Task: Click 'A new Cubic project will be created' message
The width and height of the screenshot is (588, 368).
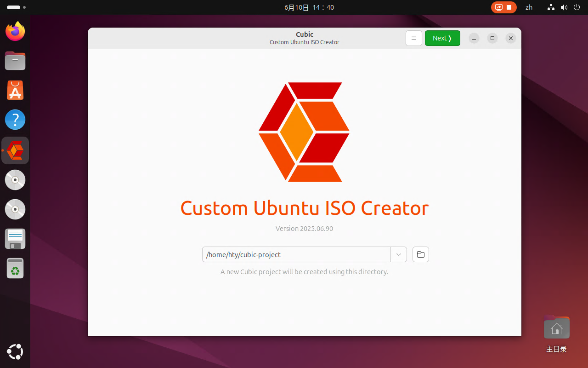Action: (x=304, y=272)
